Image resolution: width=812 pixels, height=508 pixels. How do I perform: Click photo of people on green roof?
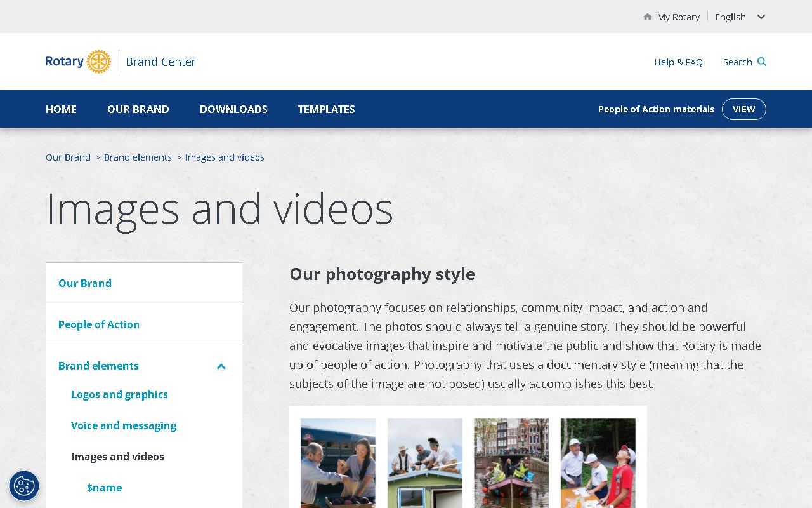(425, 463)
